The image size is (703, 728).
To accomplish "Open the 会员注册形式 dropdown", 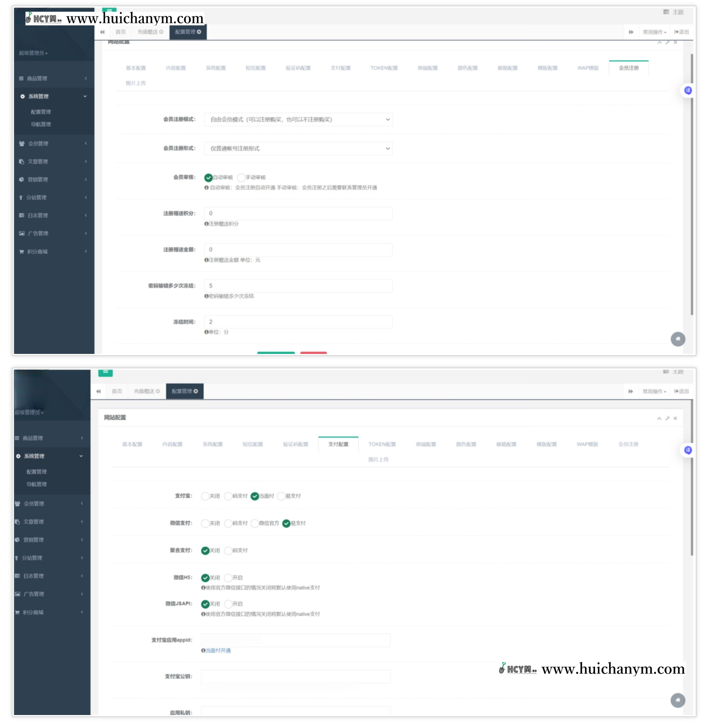I will point(298,148).
